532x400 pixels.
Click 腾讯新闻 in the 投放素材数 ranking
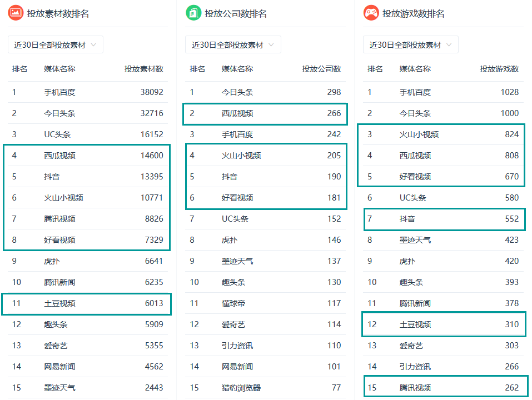tap(59, 282)
